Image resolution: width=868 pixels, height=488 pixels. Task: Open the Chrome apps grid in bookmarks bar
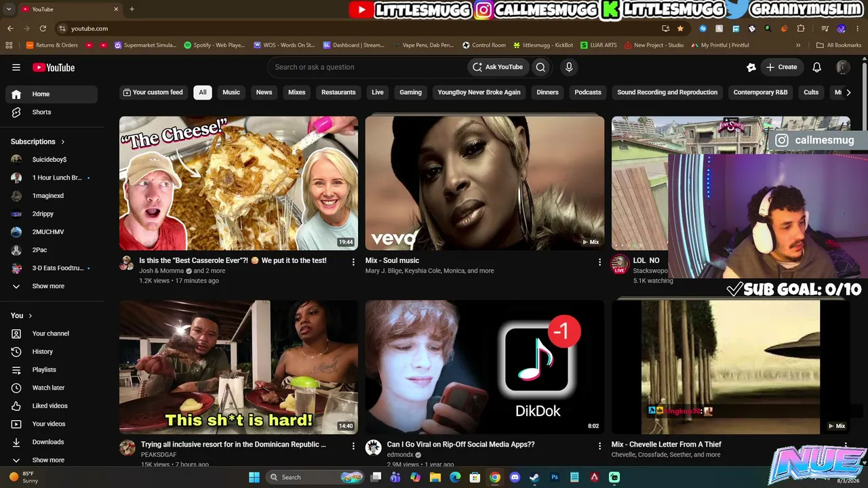pyautogui.click(x=9, y=45)
